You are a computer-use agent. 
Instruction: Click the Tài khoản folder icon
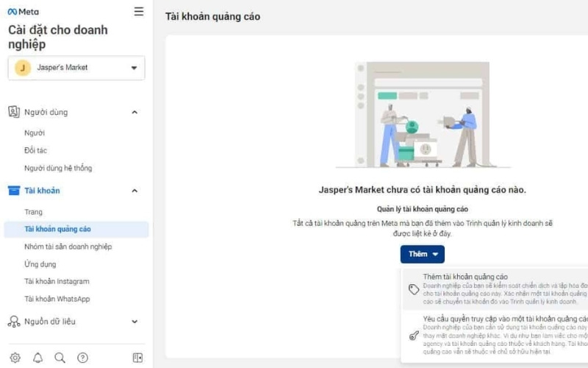14,191
